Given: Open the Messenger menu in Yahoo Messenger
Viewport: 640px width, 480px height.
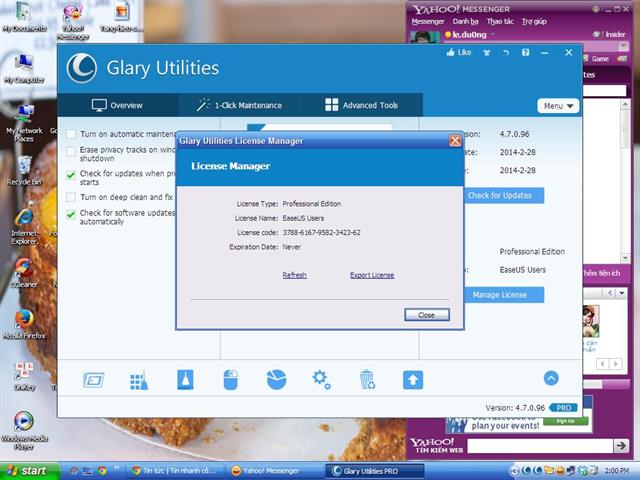Looking at the screenshot, I should (428, 22).
